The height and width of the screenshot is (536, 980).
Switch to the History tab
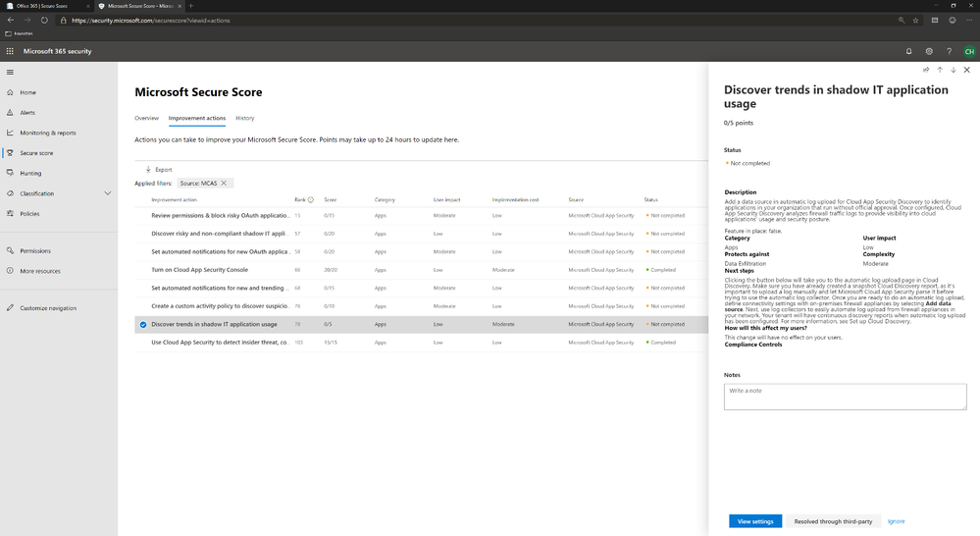point(245,118)
